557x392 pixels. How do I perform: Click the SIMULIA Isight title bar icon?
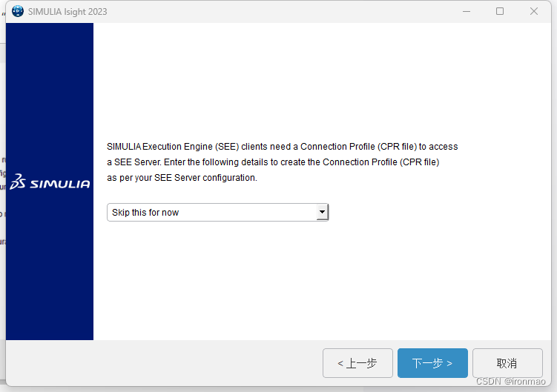[x=17, y=11]
